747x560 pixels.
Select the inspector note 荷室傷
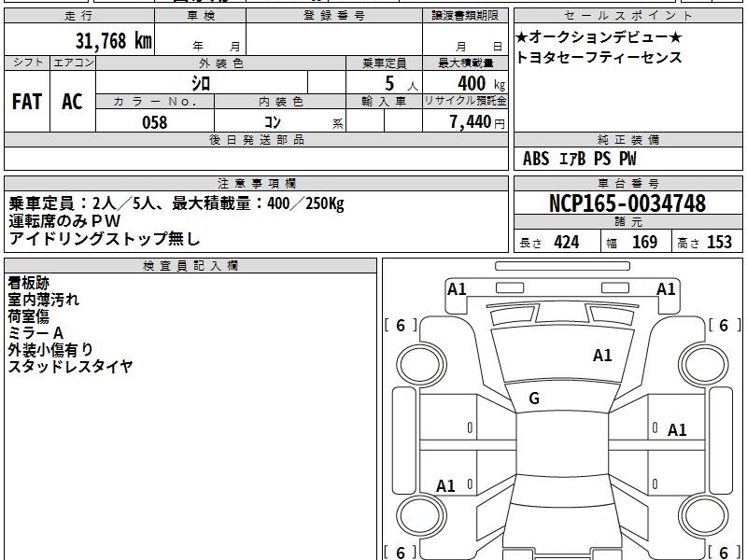click(29, 316)
